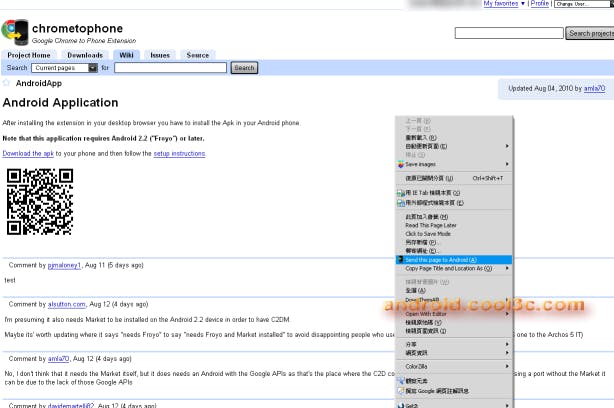The height and width of the screenshot is (408, 614).
Task: Expand the Share (分享) submenu arrow
Action: (507, 344)
